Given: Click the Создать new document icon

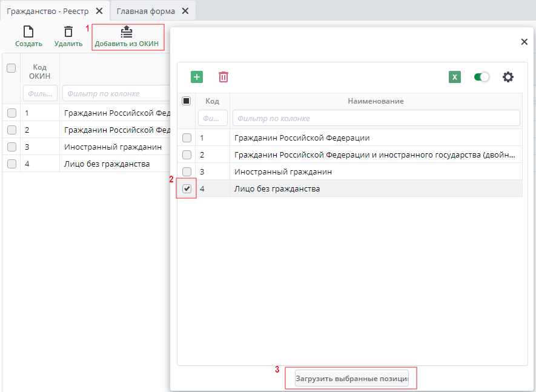Looking at the screenshot, I should click(x=28, y=32).
